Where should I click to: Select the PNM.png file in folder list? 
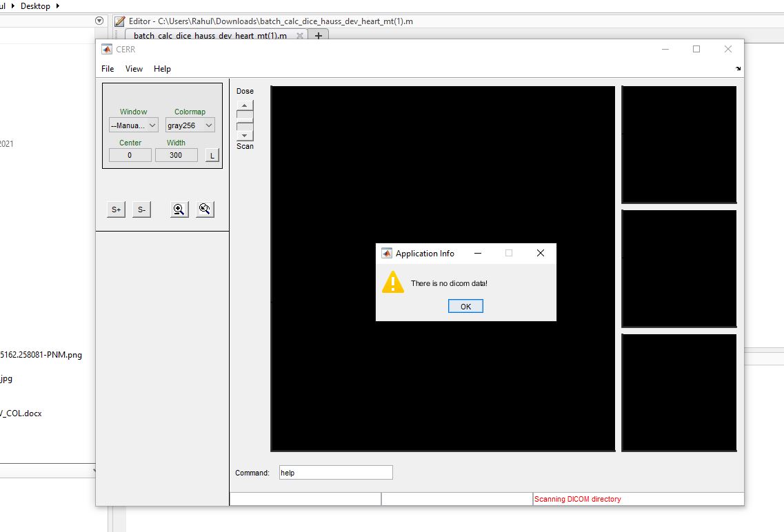[41, 355]
